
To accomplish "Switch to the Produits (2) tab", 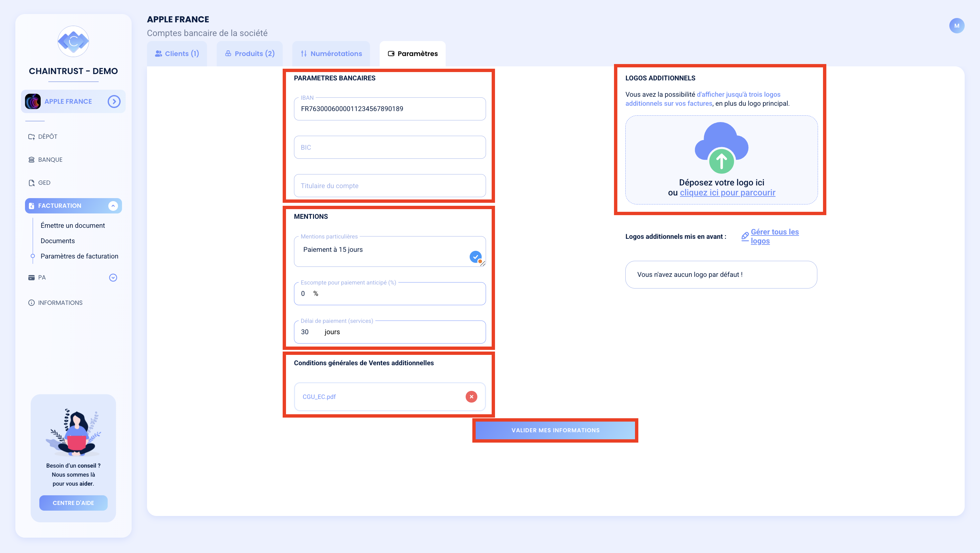I will pos(250,54).
